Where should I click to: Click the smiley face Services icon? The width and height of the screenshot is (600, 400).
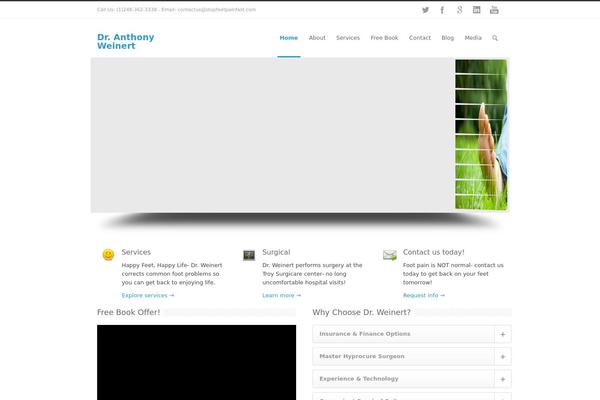[x=108, y=255]
